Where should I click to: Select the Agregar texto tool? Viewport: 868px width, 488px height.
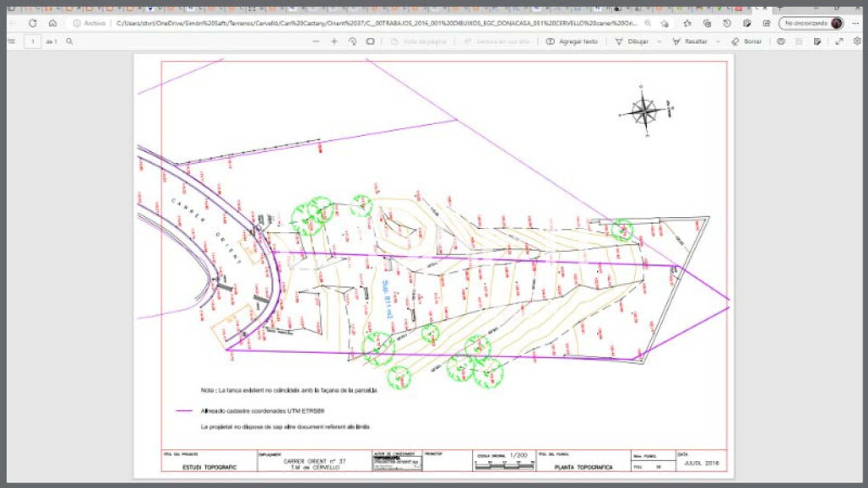(x=572, y=41)
